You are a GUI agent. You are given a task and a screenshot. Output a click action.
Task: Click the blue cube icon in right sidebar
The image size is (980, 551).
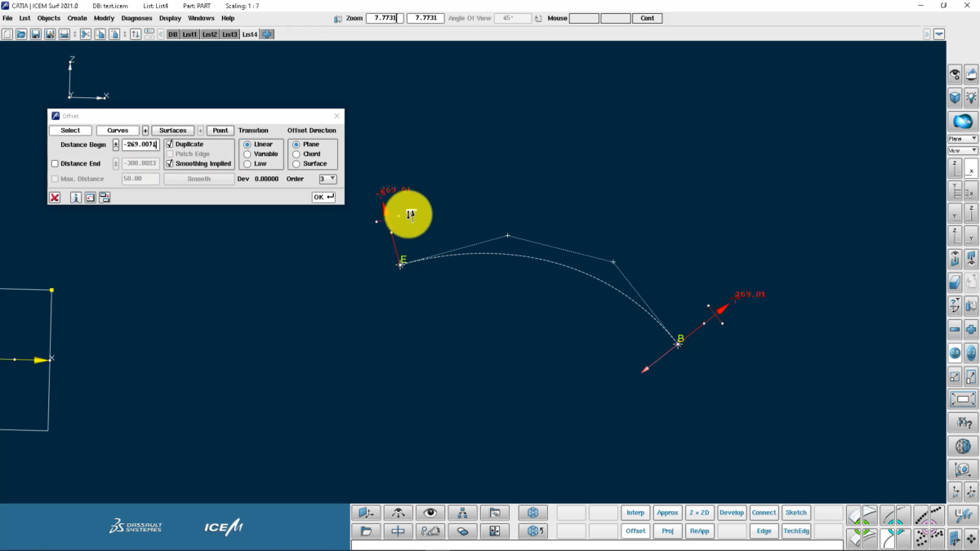955,98
